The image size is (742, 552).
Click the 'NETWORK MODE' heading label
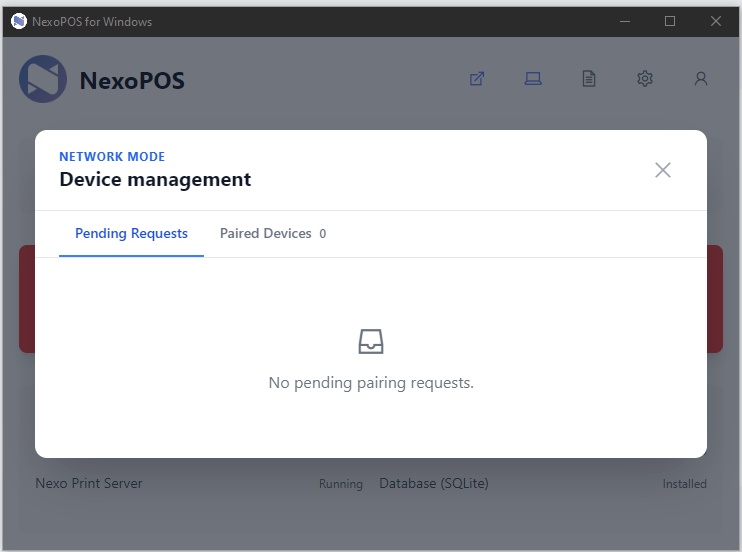(112, 157)
